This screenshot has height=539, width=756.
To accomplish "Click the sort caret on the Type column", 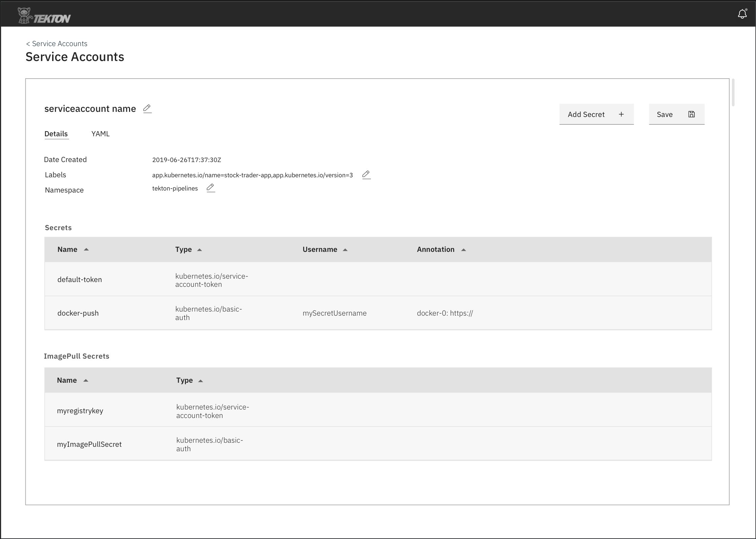I will pos(199,249).
